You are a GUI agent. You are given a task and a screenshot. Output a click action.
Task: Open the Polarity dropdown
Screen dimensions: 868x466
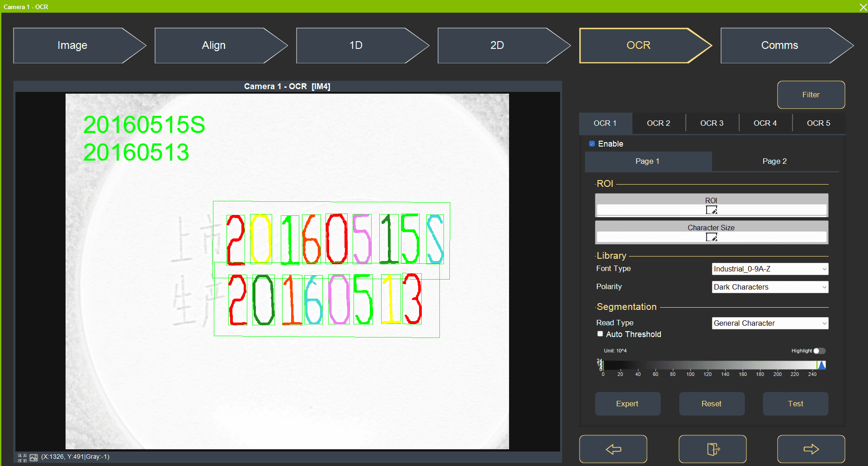tap(770, 287)
